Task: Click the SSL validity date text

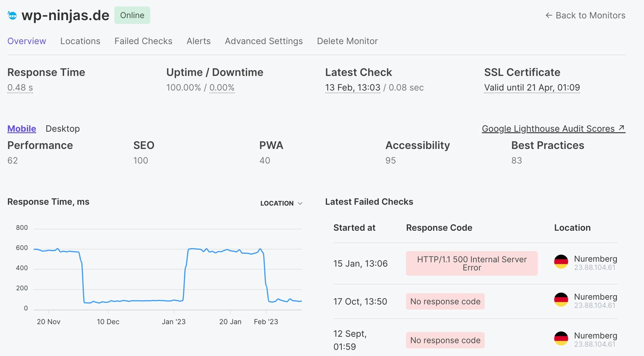Action: 532,88
